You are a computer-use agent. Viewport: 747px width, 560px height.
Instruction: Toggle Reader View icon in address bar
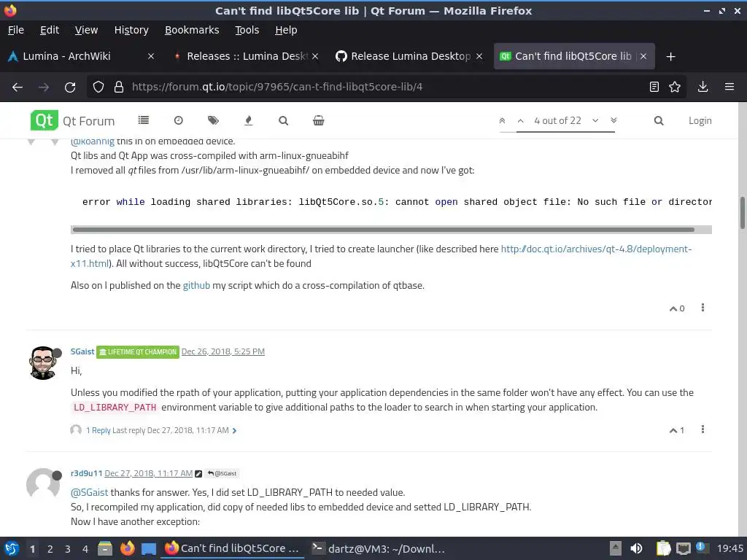point(654,87)
